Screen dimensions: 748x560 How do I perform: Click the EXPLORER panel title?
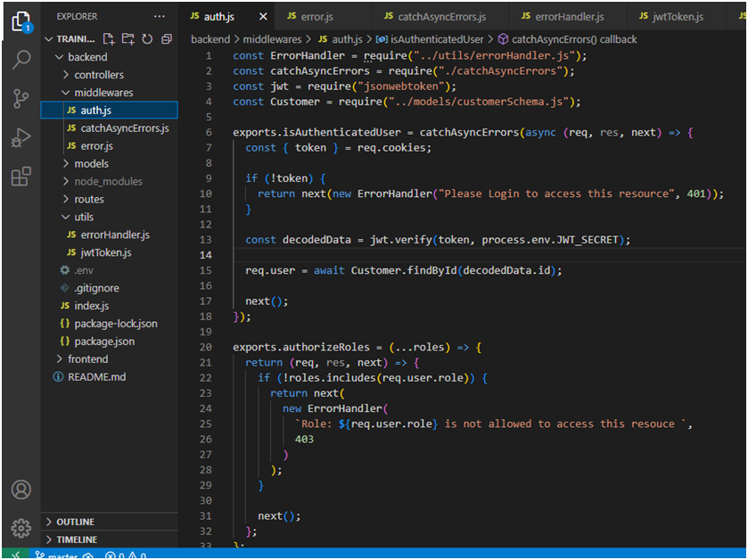pos(77,17)
